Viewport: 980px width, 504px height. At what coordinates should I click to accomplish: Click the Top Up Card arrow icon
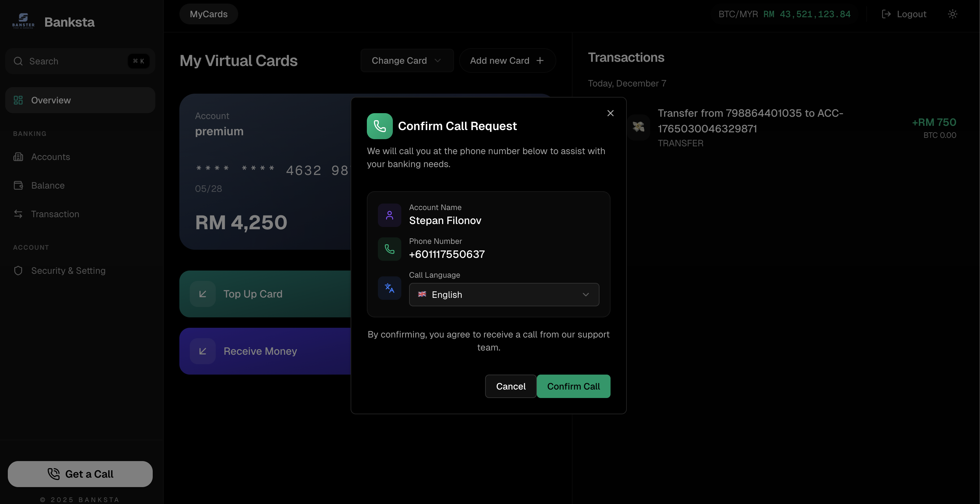click(x=202, y=294)
